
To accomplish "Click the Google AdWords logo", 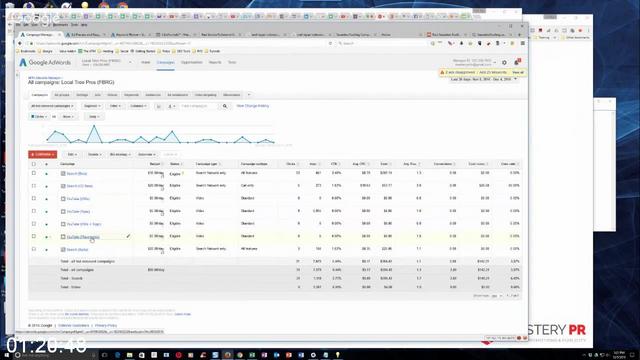I will coord(45,62).
